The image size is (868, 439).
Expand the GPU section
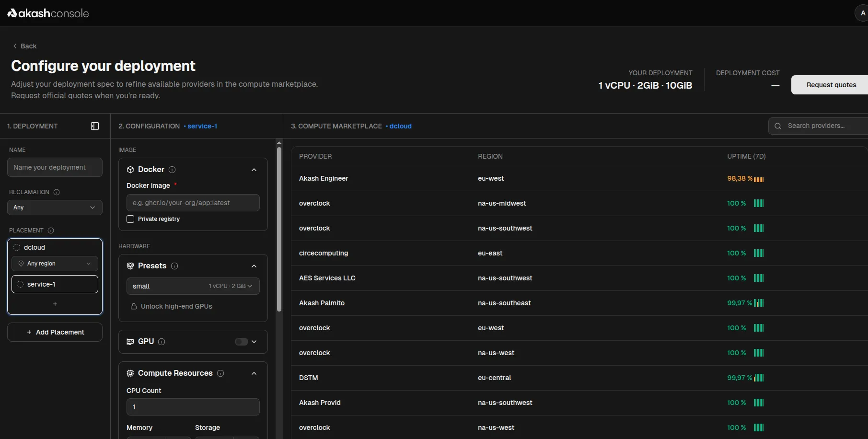click(x=254, y=342)
